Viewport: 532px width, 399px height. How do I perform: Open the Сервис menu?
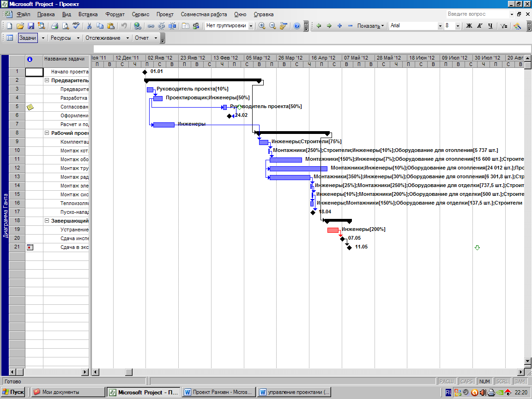[140, 14]
